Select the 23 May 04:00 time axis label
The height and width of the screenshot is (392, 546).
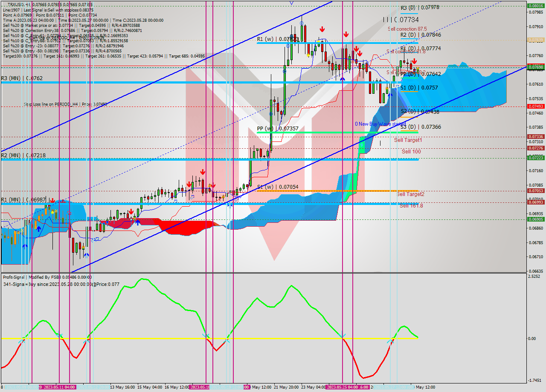tap(314, 387)
